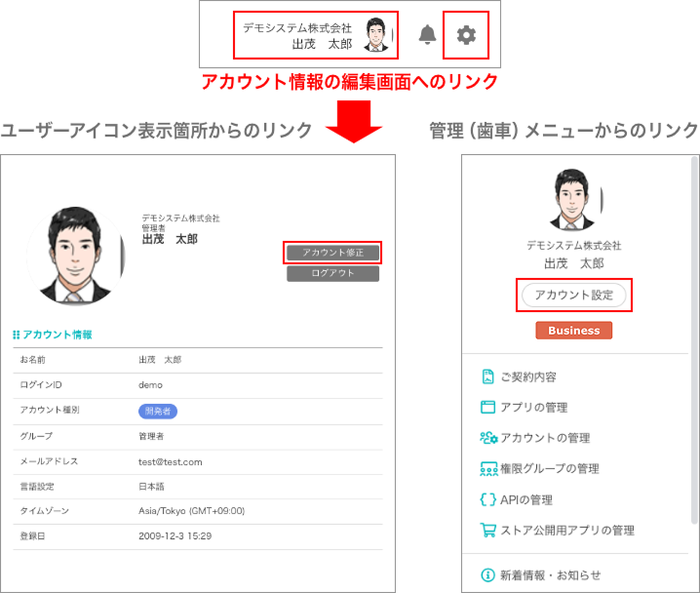This screenshot has width=700, height=593.
Task: Click the contract details document icon
Action: coord(488,376)
